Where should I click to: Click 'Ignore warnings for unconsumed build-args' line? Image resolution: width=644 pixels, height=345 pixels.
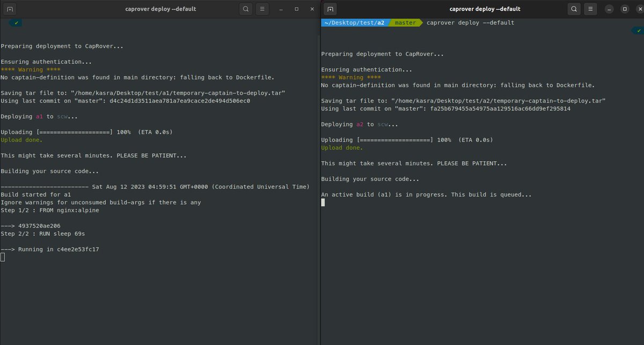[101, 203]
